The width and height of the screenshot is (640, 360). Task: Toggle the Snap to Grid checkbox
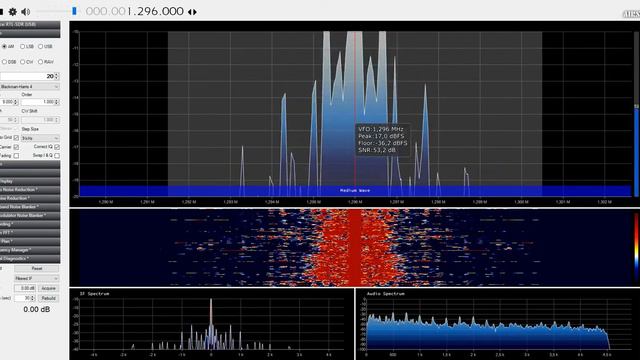(16, 138)
